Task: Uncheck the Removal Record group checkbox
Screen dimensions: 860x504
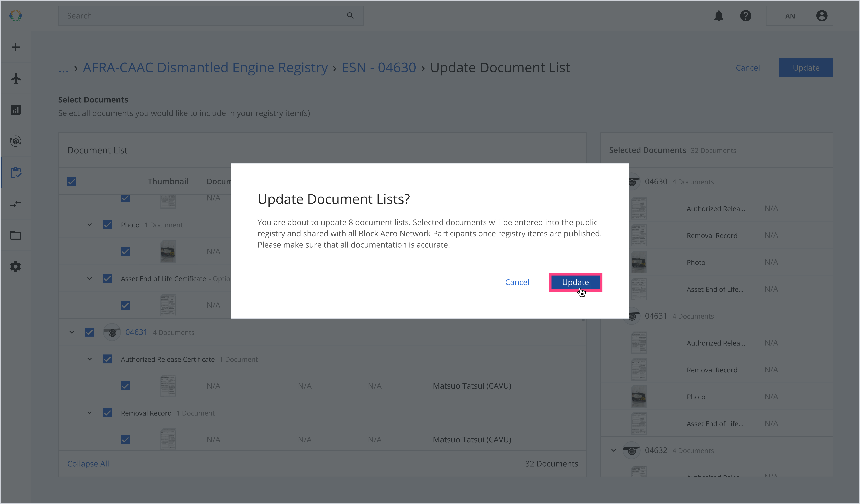Action: click(x=107, y=413)
